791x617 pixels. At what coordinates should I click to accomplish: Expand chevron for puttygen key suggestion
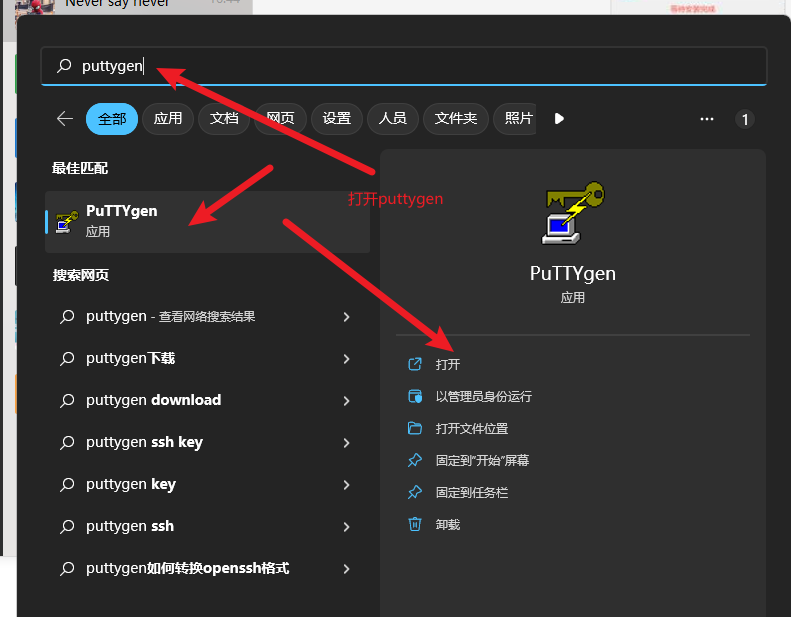347,484
